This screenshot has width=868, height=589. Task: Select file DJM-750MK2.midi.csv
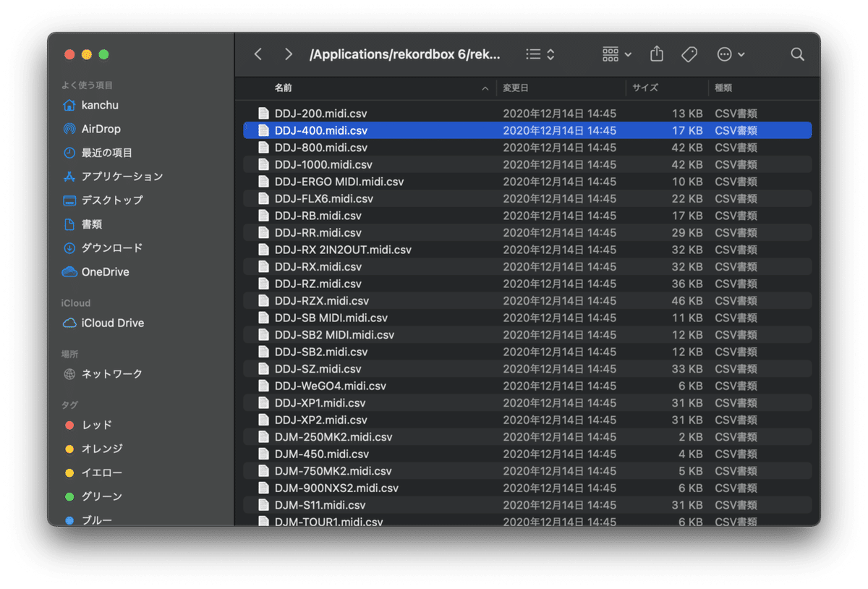pyautogui.click(x=527, y=470)
